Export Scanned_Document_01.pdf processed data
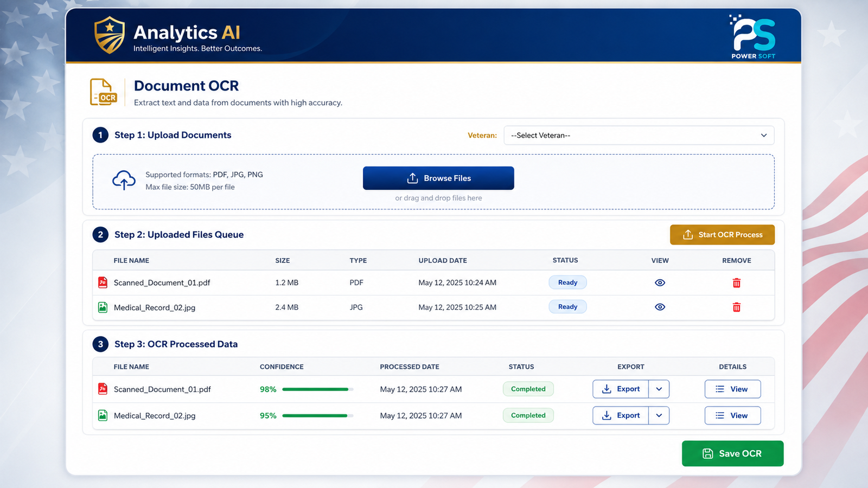The width and height of the screenshot is (868, 488). click(x=621, y=389)
